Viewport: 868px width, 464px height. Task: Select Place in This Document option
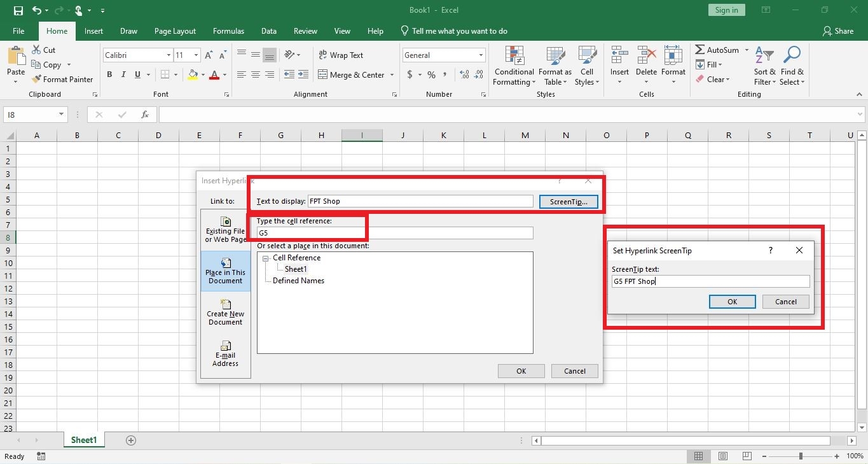225,271
